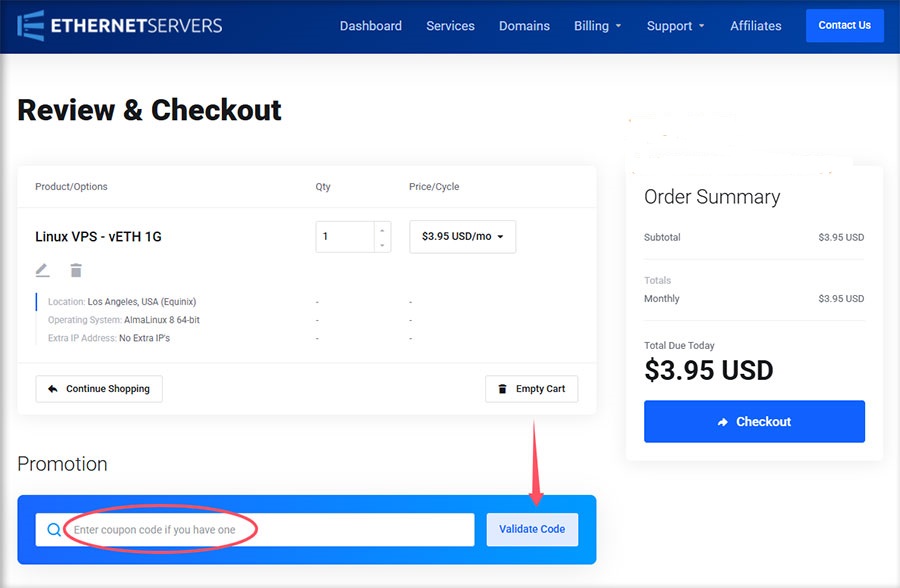Click the Continue Shopping button
This screenshot has width=900, height=588.
99,389
